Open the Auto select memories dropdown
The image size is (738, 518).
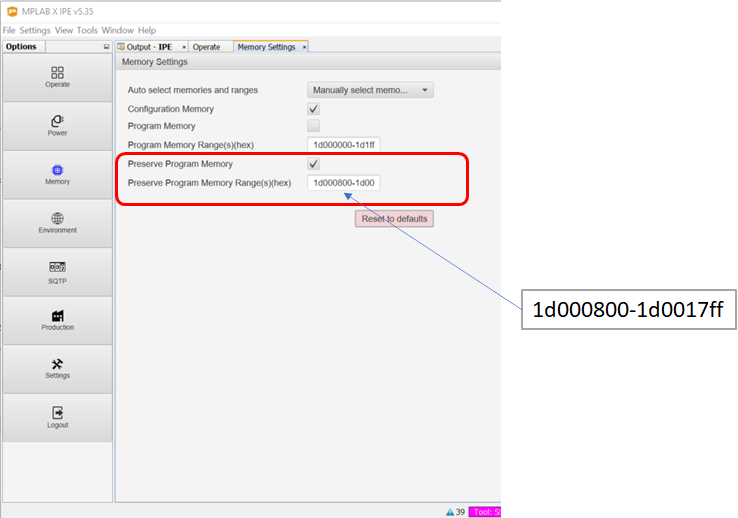pyautogui.click(x=370, y=90)
